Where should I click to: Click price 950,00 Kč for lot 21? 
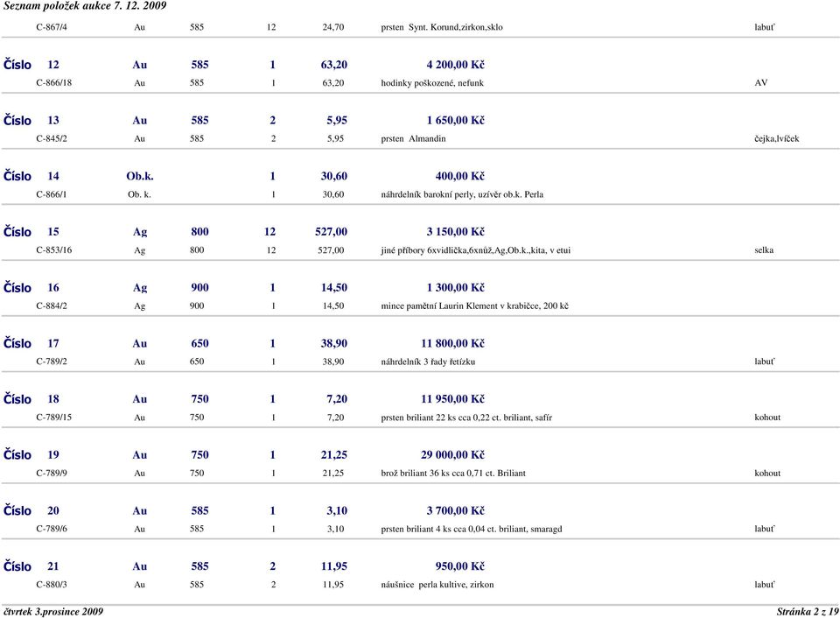point(460,566)
